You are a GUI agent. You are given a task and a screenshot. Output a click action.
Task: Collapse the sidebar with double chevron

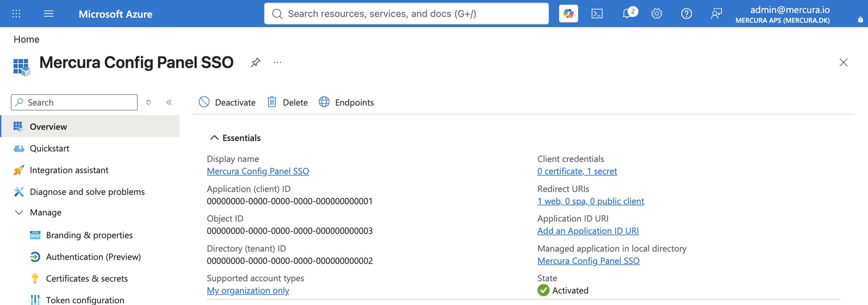click(x=169, y=102)
